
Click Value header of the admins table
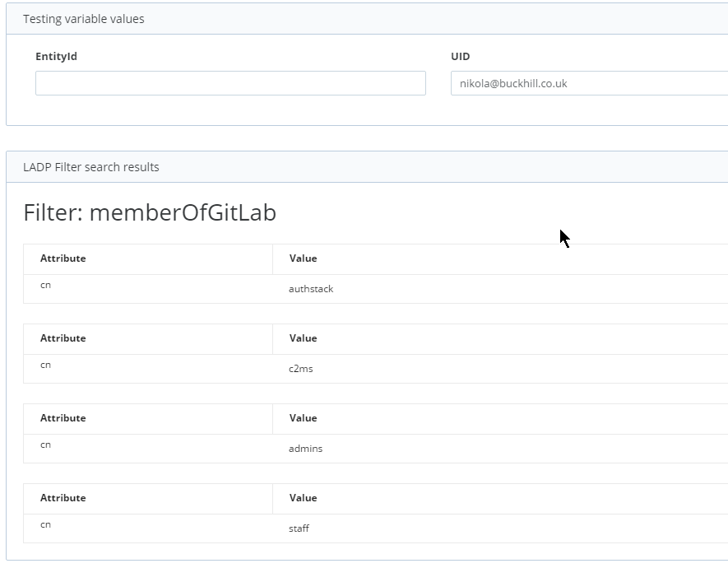pyautogui.click(x=500, y=418)
